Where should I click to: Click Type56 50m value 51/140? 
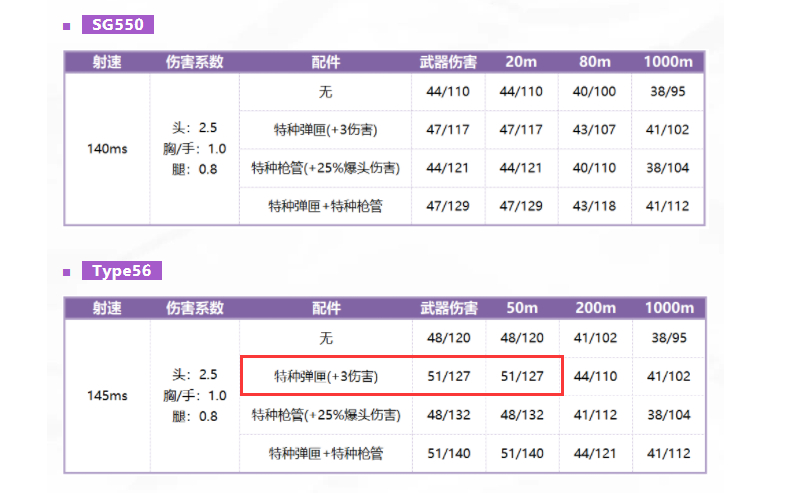tap(522, 454)
